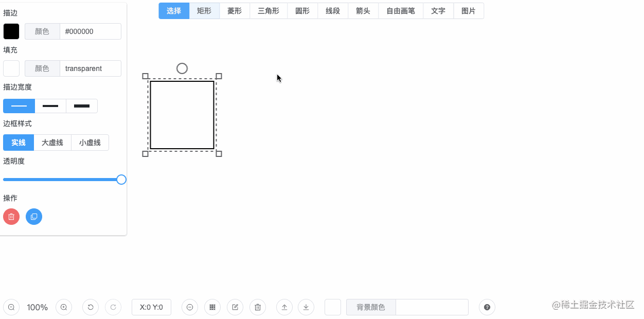The width and height of the screenshot is (644, 319).
Task: Select the 线段 line tool
Action: pos(333,11)
